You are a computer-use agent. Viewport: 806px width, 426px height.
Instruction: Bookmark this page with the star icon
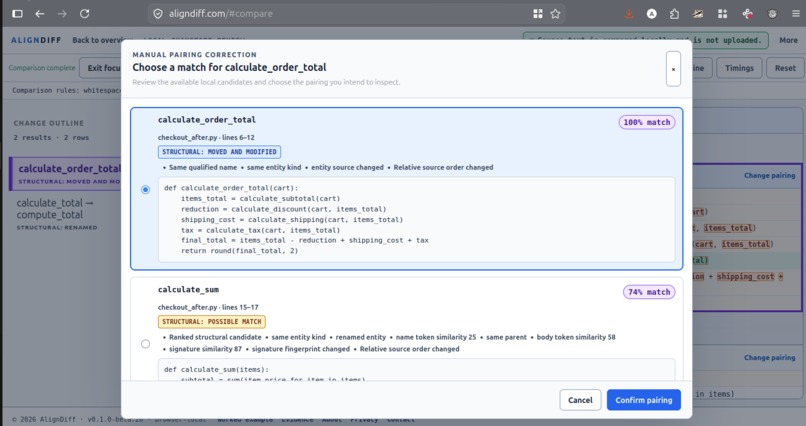point(555,14)
